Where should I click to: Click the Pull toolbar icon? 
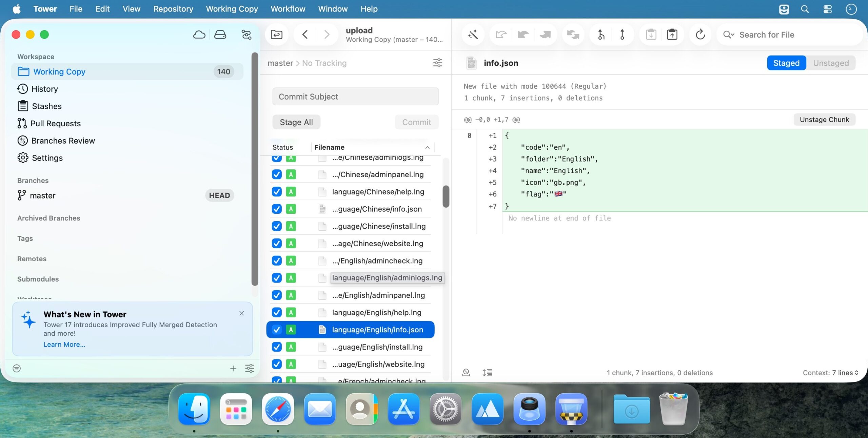pos(523,35)
